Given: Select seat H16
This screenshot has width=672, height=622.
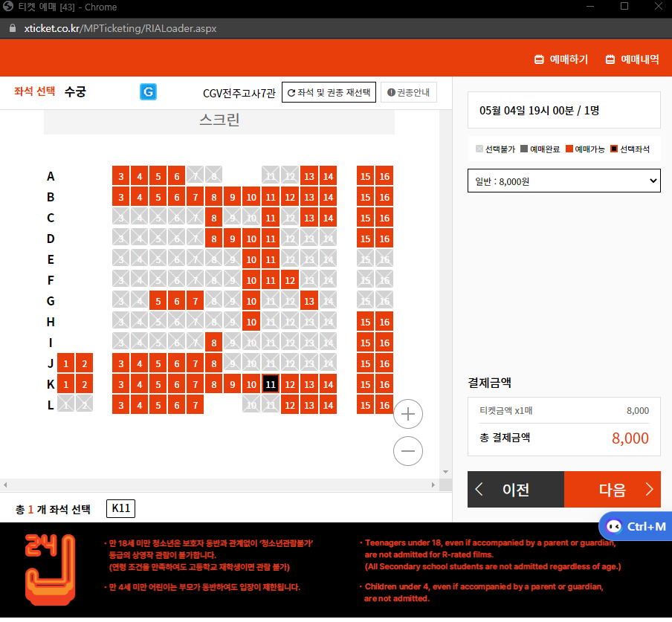Looking at the screenshot, I should tap(384, 322).
